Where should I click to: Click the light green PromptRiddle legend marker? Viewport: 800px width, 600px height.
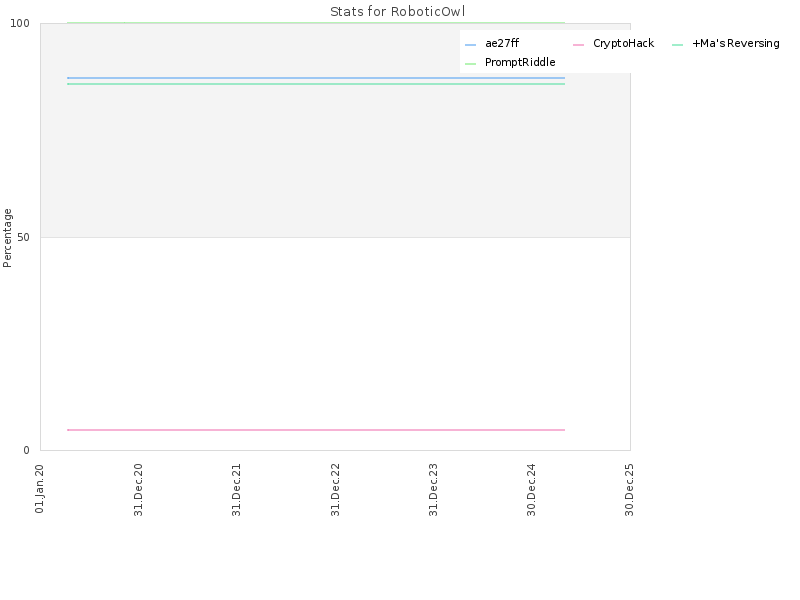pyautogui.click(x=470, y=64)
